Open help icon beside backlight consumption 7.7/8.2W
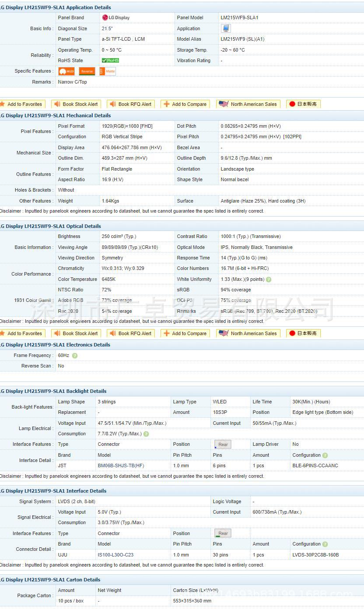The height and width of the screenshot is (609, 364). 146,434
